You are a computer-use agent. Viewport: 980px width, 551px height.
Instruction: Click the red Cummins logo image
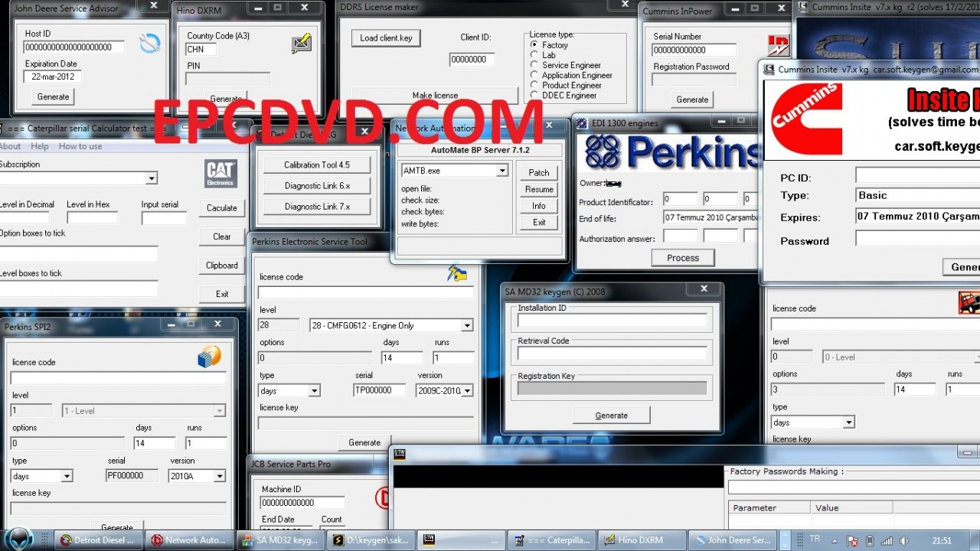(x=806, y=119)
